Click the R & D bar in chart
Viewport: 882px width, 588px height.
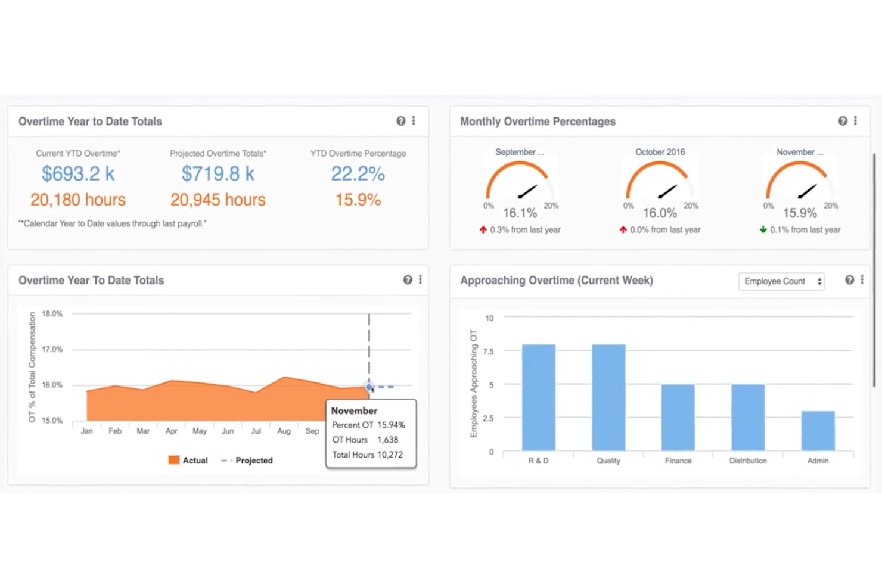pyautogui.click(x=539, y=397)
